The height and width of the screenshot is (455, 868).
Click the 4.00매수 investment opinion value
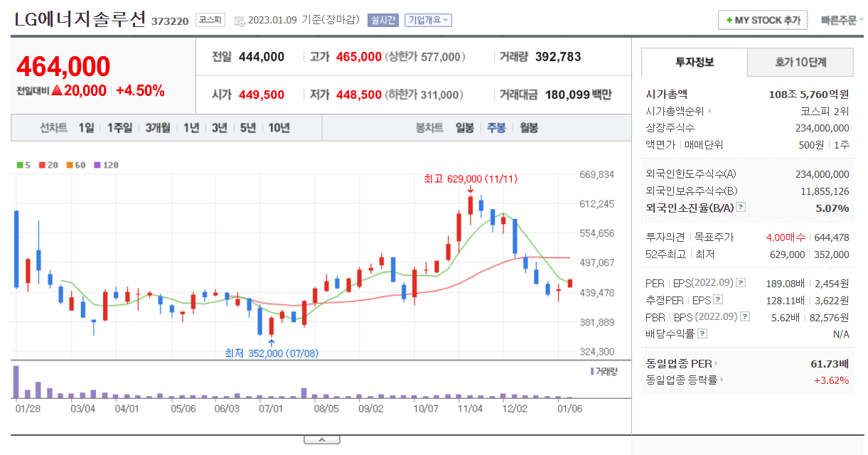point(785,237)
